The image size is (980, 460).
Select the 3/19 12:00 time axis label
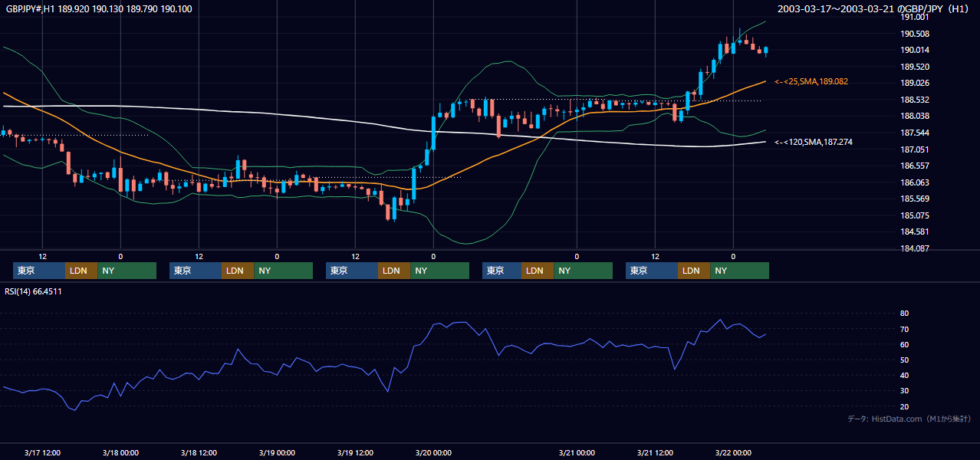(355, 452)
